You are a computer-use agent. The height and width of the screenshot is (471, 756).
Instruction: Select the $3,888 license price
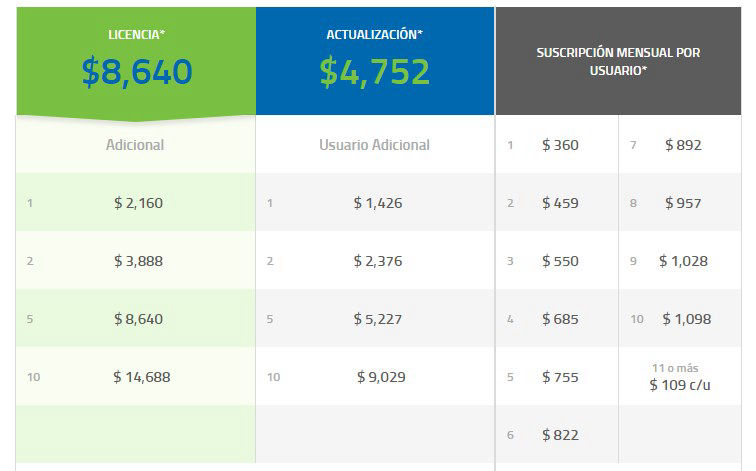(x=138, y=261)
